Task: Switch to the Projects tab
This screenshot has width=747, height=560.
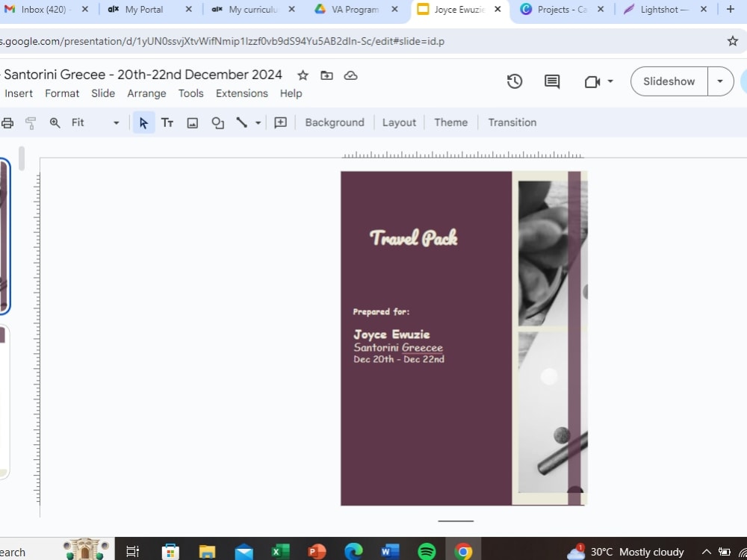Action: tap(562, 10)
